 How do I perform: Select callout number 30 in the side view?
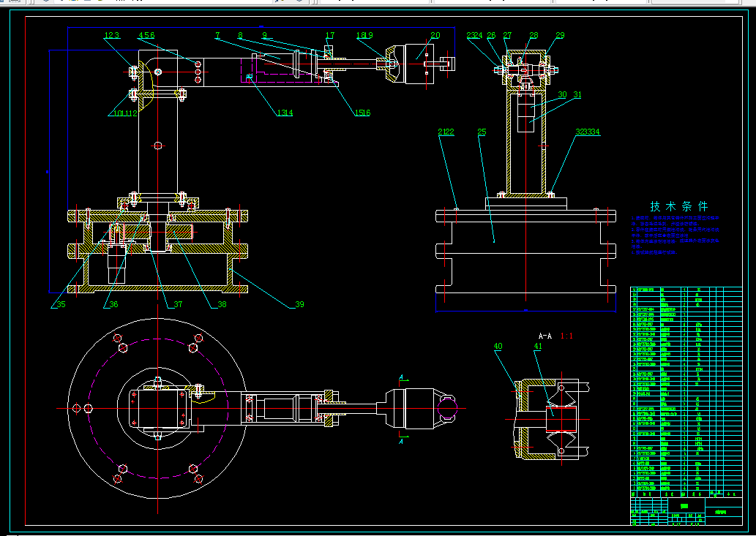click(562, 94)
